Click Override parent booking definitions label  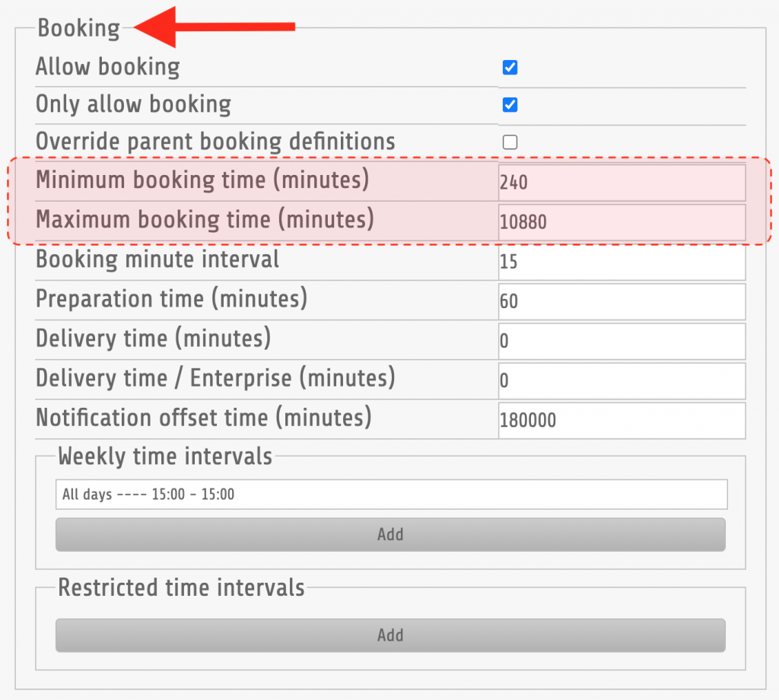click(x=215, y=142)
